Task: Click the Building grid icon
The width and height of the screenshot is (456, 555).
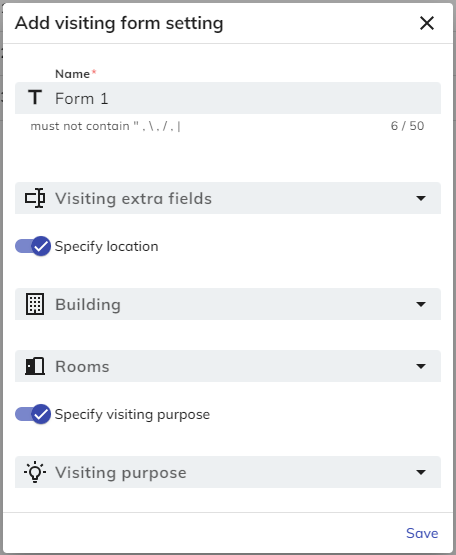Action: (35, 304)
